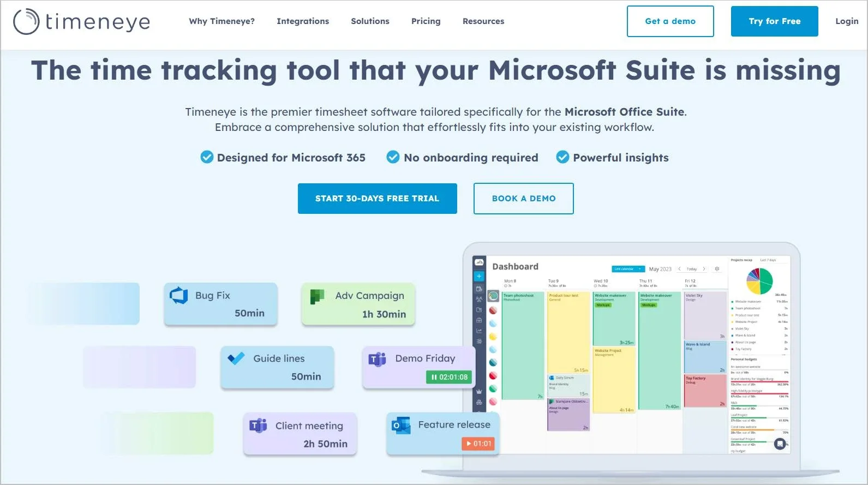868x485 pixels.
Task: Click the Teams icon on Demo Friday card
Action: coord(377,359)
